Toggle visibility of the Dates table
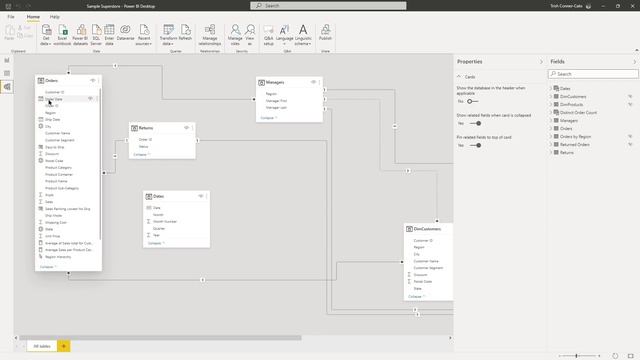Screen dimensions: 640x360 coord(201,196)
